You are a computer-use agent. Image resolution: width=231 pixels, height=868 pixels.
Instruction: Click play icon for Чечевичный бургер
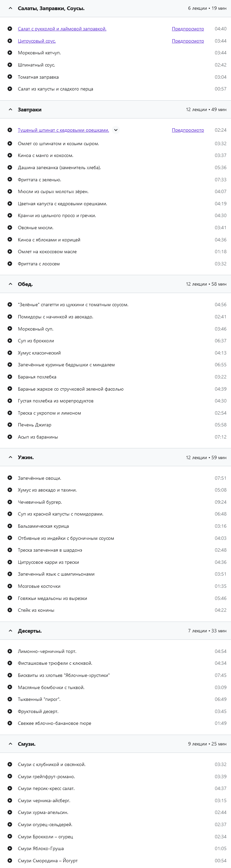pos(10,502)
